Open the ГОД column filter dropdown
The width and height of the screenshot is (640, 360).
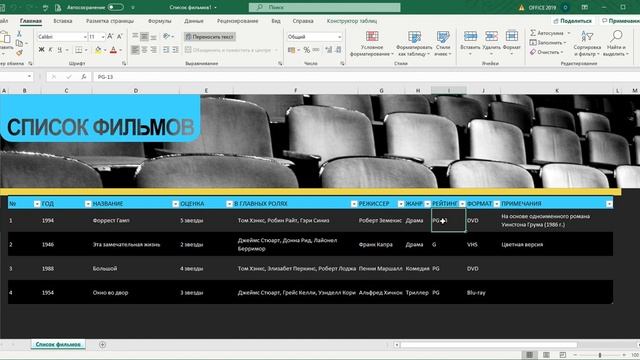[x=88, y=204]
